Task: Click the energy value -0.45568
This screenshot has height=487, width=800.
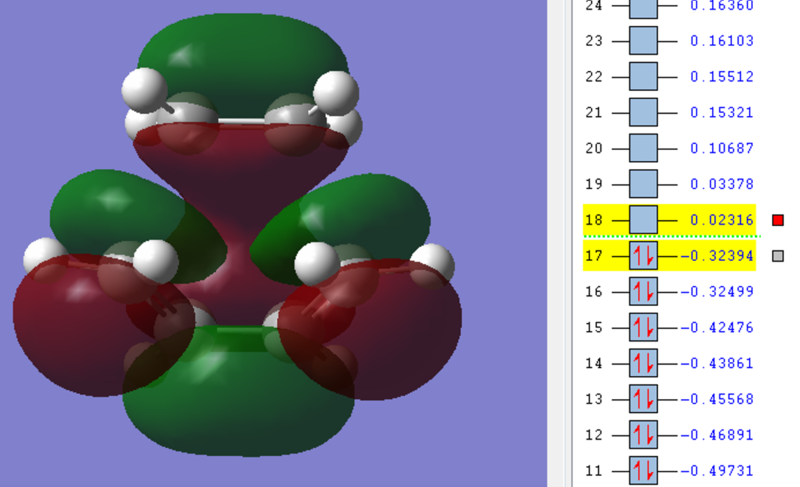Action: point(717,399)
